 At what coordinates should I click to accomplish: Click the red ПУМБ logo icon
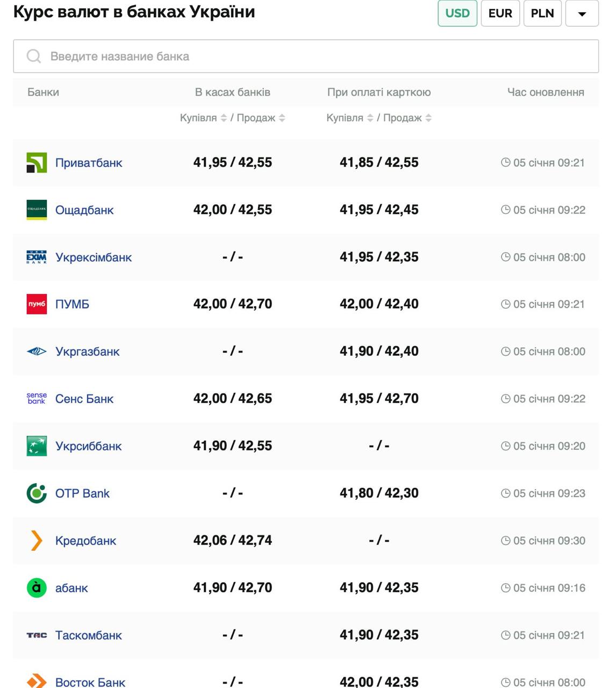coord(37,304)
